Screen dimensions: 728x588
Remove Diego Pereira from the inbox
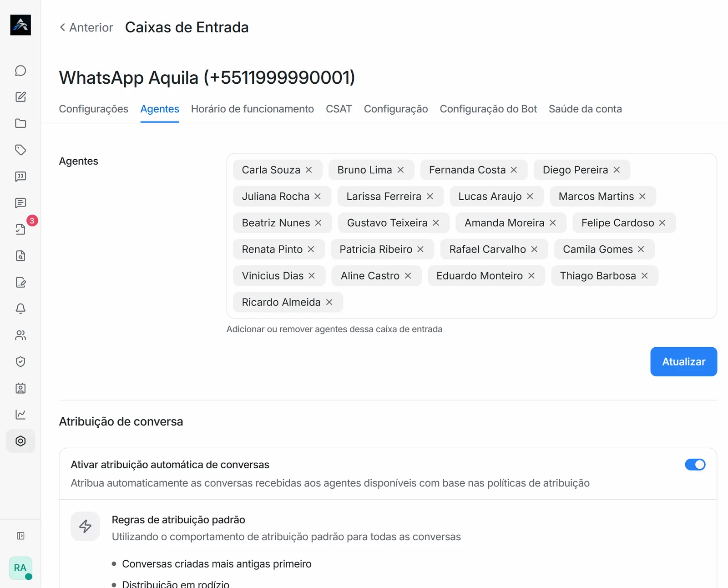(x=617, y=170)
